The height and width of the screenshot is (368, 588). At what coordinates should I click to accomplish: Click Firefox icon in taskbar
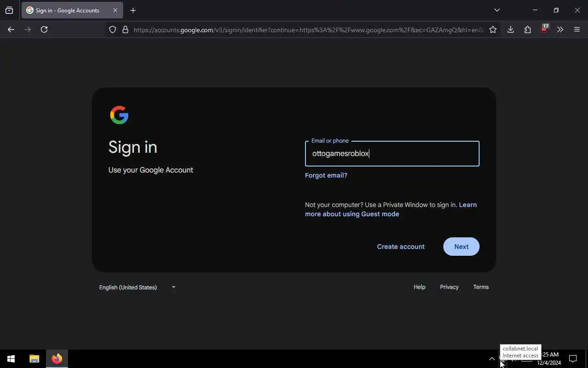[x=57, y=359]
